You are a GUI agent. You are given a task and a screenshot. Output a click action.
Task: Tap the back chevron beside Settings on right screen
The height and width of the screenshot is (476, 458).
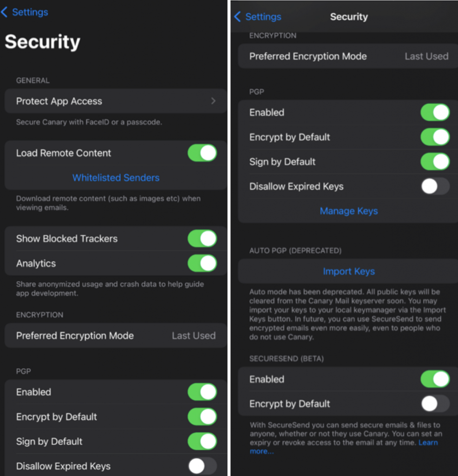(x=237, y=17)
